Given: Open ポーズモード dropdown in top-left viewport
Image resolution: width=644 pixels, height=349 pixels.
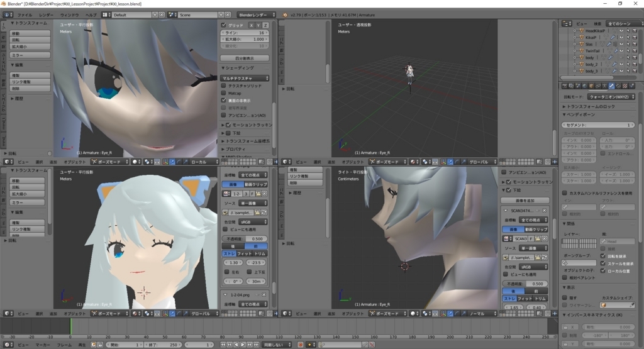Looking at the screenshot, I should coord(109,162).
